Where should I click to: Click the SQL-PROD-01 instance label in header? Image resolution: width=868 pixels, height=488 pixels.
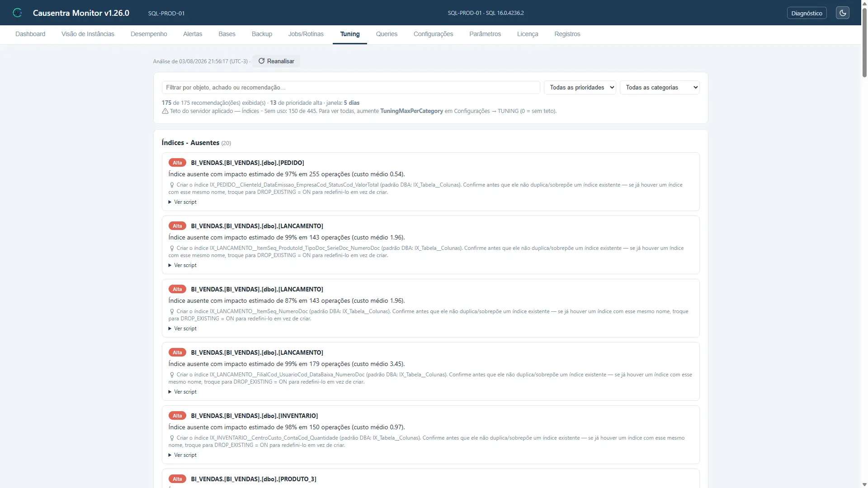(x=166, y=13)
